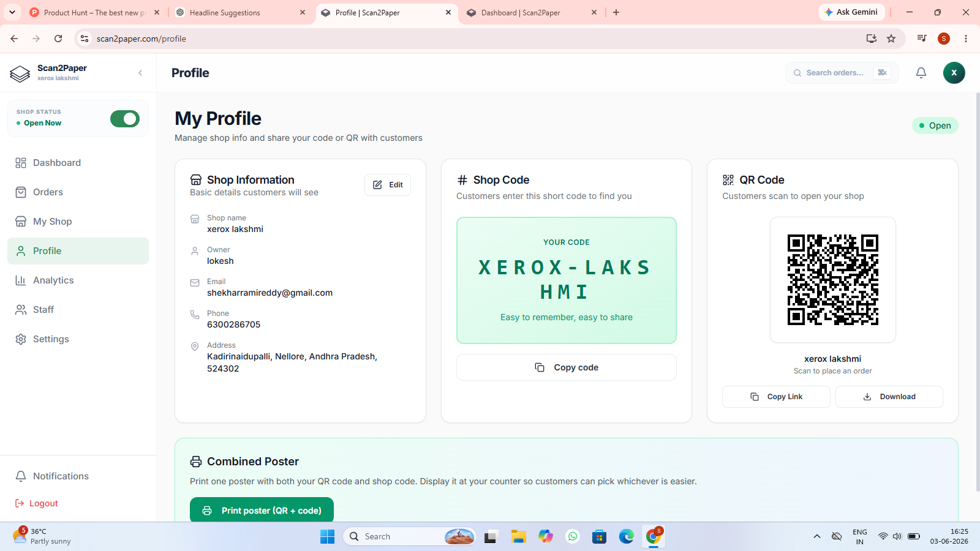Click the Analytics bar chart icon
The image size is (980, 551).
(21, 280)
